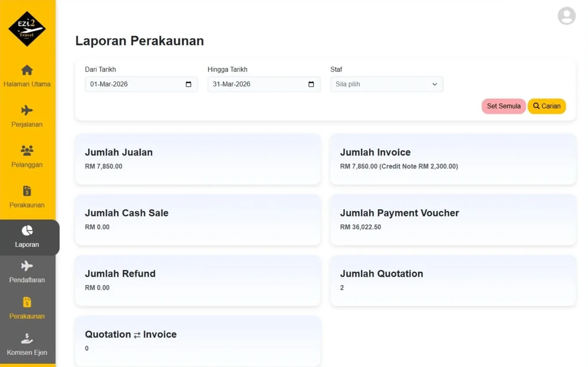Viewport: 588px width, 367px height.
Task: Focus the date field showing 31-Mar-2026
Action: pyautogui.click(x=264, y=84)
